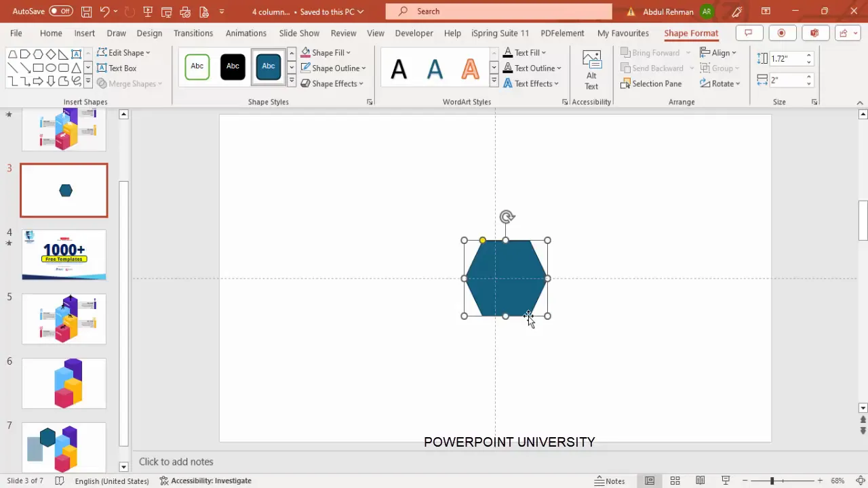Select the right triangle shape in gallery
Screen dimensions: 868x488
pyautogui.click(x=64, y=54)
